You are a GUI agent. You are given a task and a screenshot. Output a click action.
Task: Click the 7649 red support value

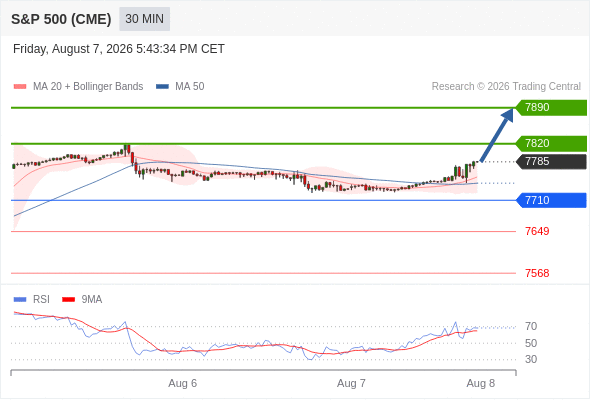tap(537, 231)
